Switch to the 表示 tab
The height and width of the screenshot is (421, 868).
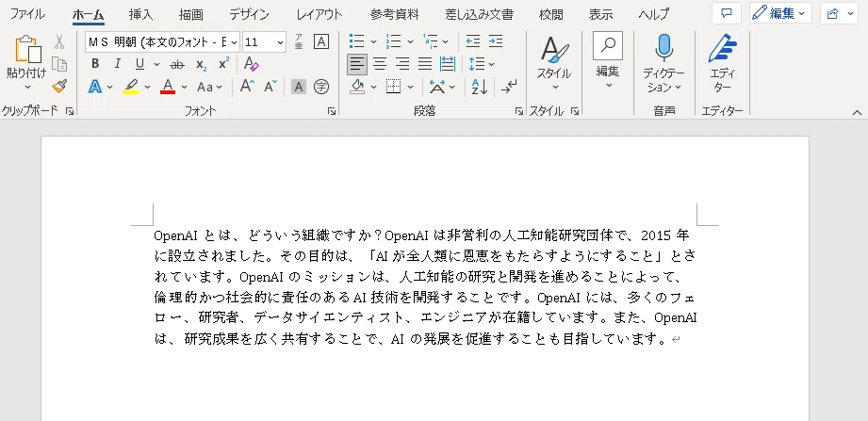[600, 14]
